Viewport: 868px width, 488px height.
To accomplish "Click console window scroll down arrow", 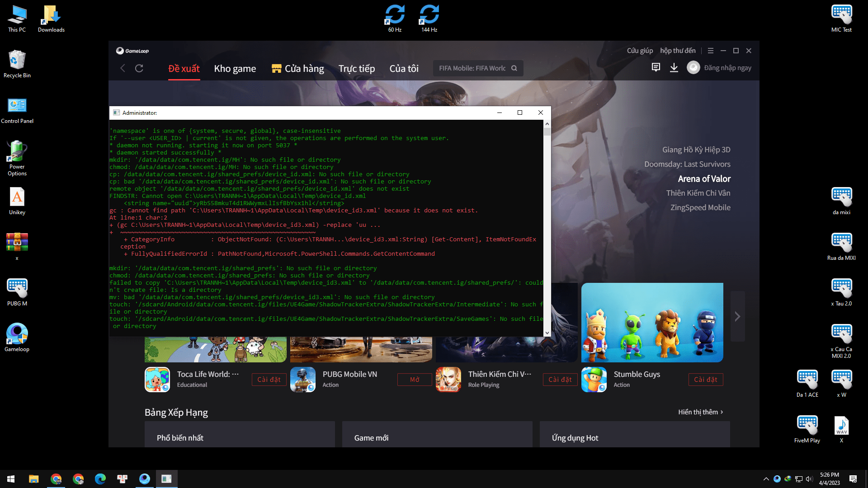I will tap(547, 333).
